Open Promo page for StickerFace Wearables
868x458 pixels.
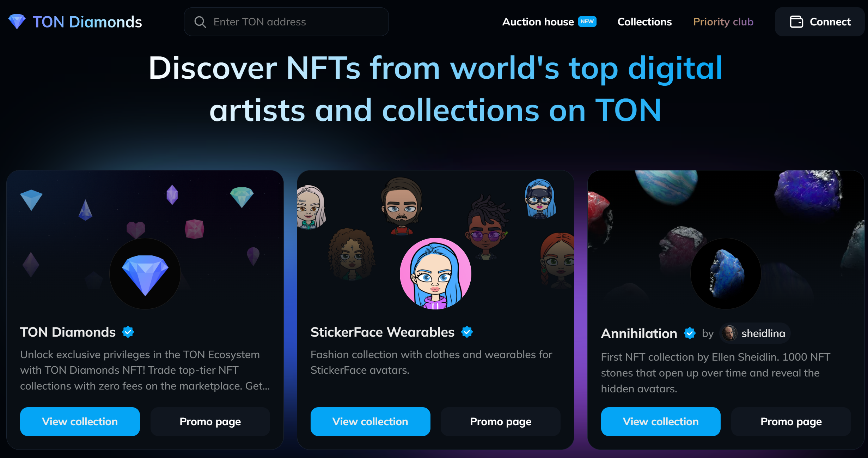point(501,422)
